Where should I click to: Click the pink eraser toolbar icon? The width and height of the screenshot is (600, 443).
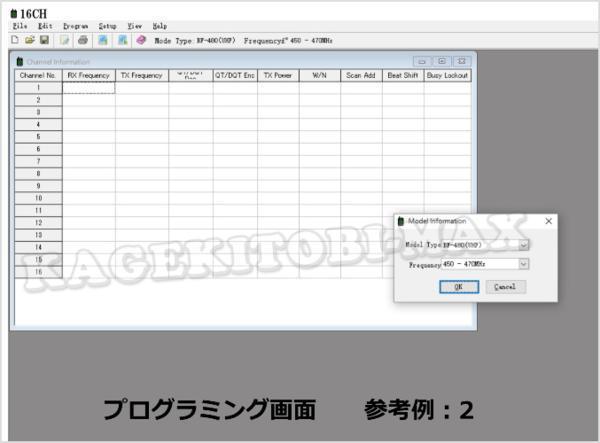tap(141, 40)
